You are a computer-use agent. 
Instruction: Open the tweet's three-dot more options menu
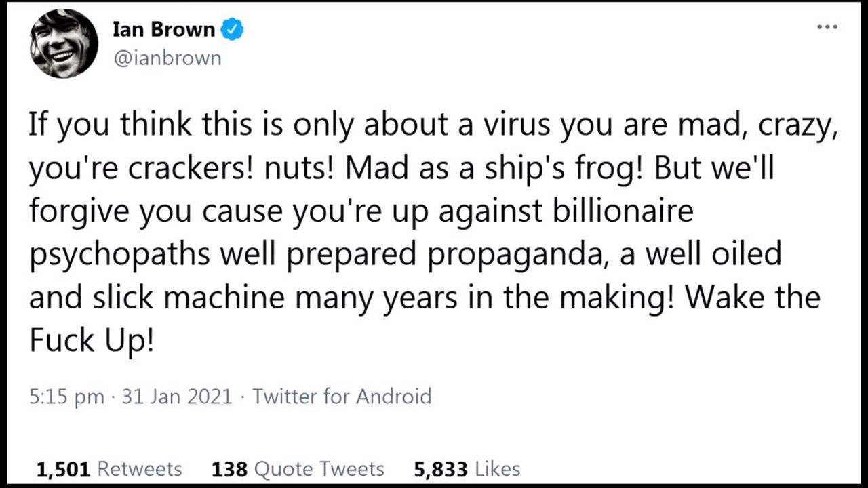(827, 28)
